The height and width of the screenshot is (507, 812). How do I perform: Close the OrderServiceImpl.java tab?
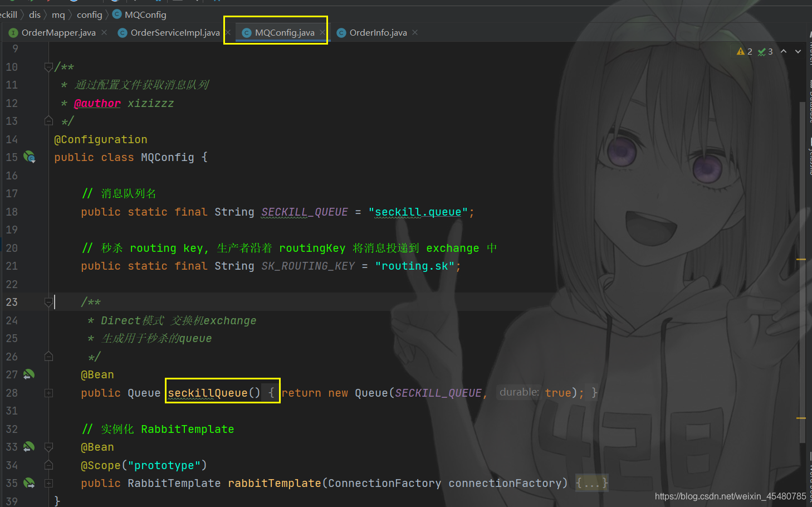click(x=227, y=33)
